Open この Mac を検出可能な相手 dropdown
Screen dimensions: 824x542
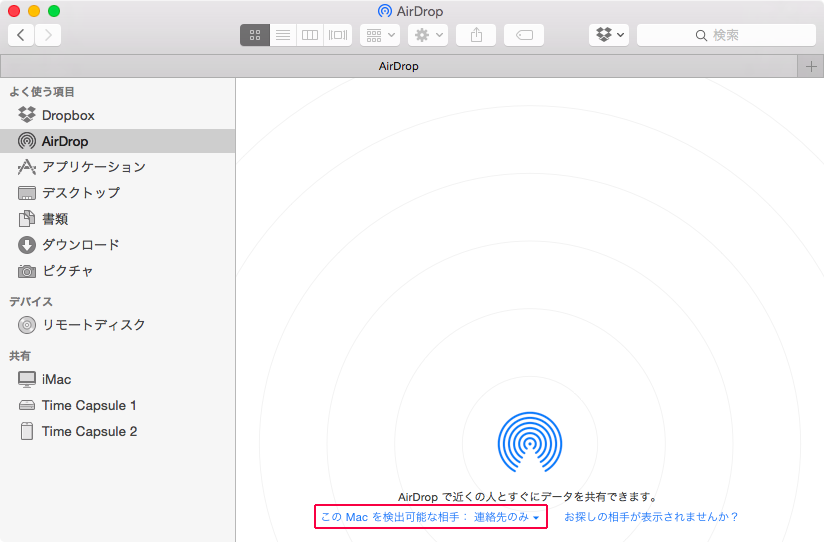pos(430,517)
